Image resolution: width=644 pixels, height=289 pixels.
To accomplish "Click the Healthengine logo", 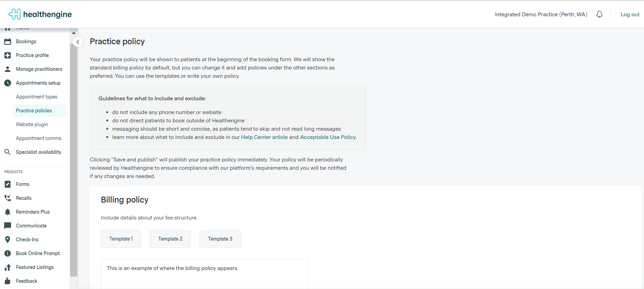I will (x=40, y=14).
